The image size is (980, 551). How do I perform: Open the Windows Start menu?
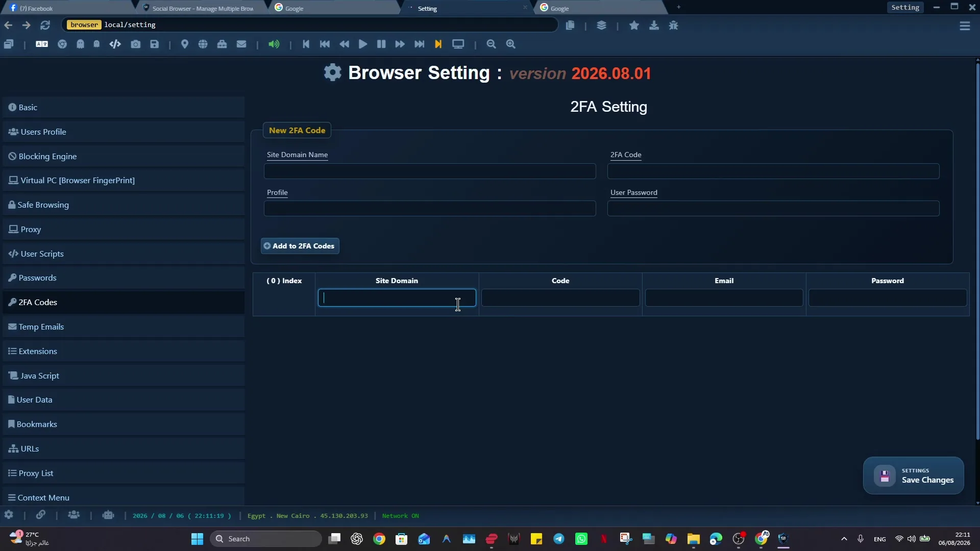click(197, 539)
